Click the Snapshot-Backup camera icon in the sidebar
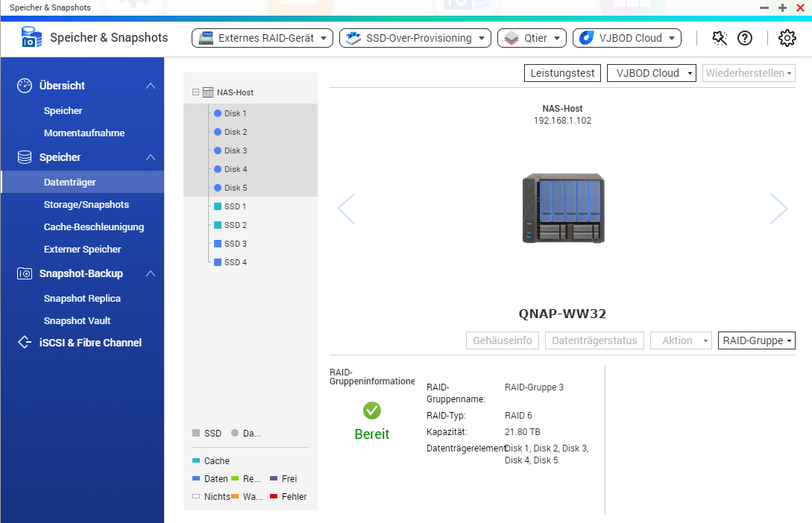This screenshot has width=812, height=523. (x=25, y=273)
